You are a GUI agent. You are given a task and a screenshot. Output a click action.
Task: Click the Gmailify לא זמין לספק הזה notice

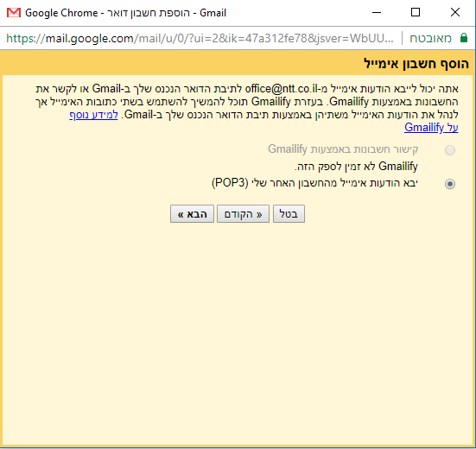[x=356, y=167]
